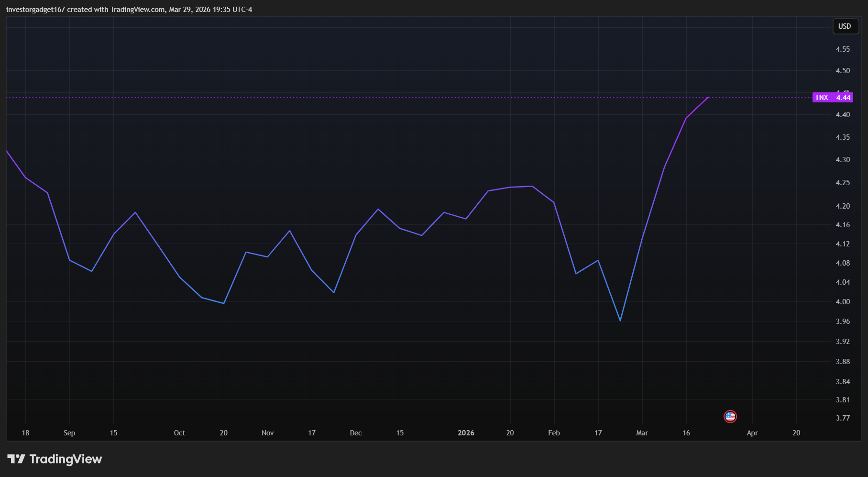Click the US flag economic event icon
Image resolution: width=868 pixels, height=477 pixels.
[x=730, y=416]
